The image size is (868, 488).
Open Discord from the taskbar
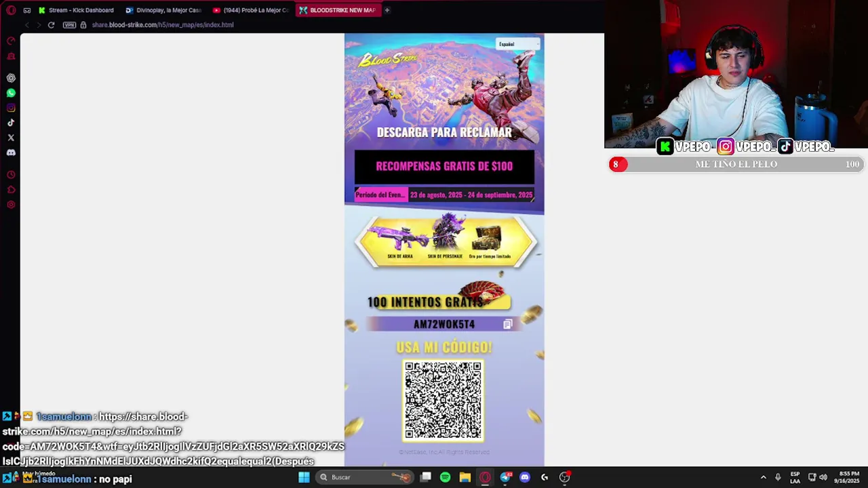coord(525,477)
